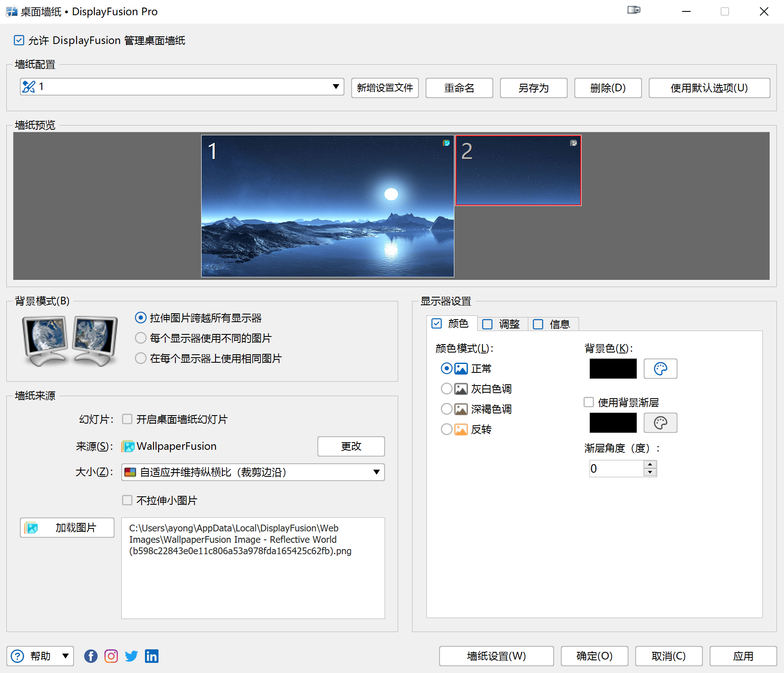Open the help menu with the question mark icon

(17, 656)
